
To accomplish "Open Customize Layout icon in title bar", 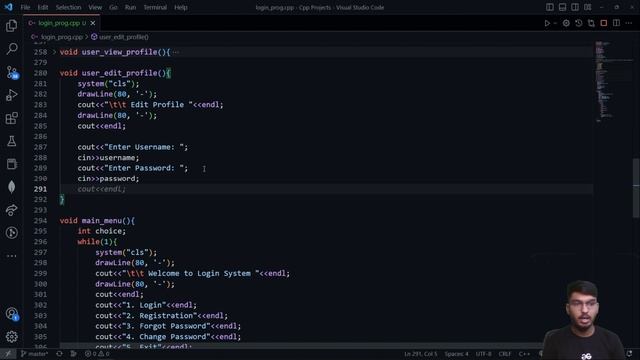I will pos(587,7).
